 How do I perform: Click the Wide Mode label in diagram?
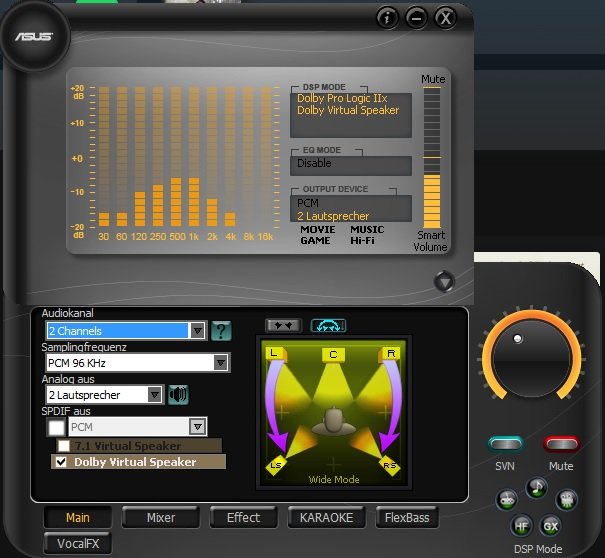pos(334,480)
